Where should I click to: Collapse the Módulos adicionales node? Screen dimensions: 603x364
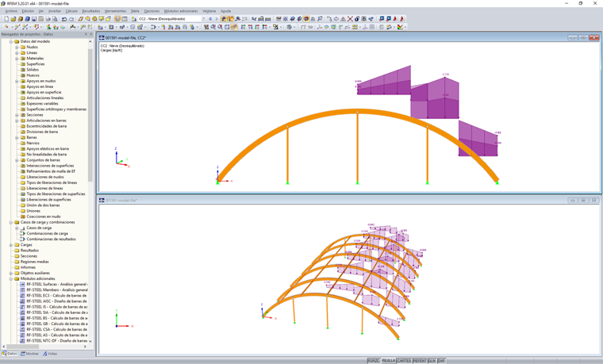(11, 278)
